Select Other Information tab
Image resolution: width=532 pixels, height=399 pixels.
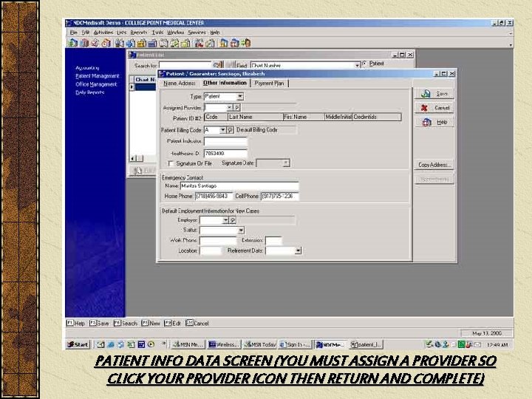(x=225, y=83)
